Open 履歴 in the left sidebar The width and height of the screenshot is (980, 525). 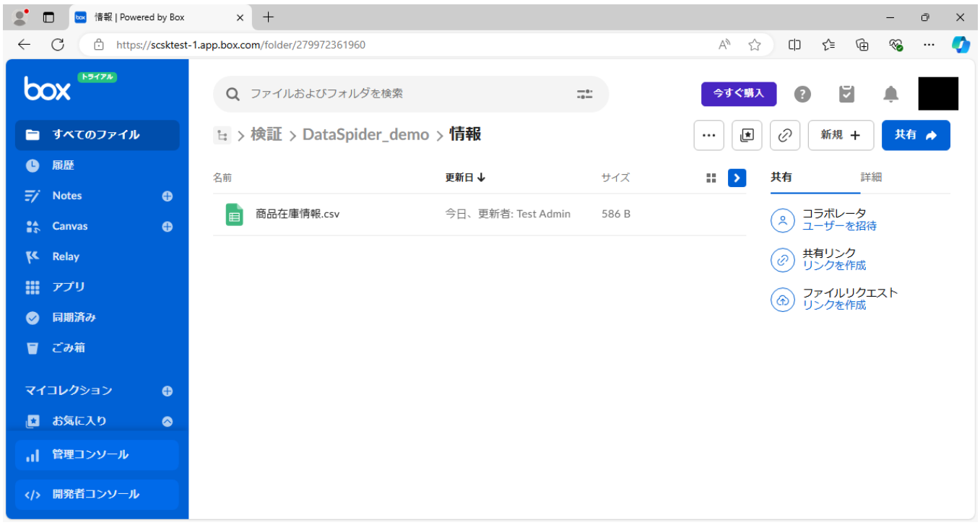point(63,165)
